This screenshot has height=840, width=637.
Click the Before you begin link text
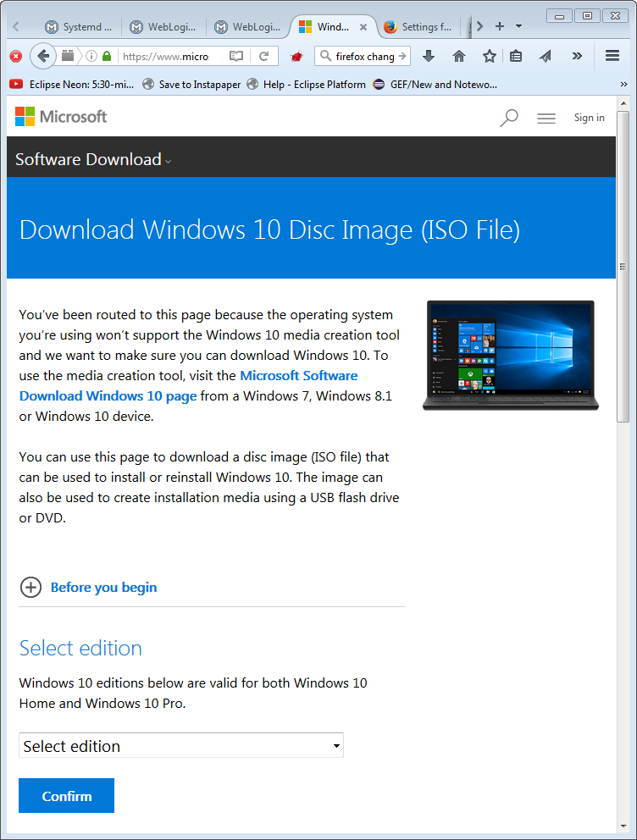(x=103, y=587)
